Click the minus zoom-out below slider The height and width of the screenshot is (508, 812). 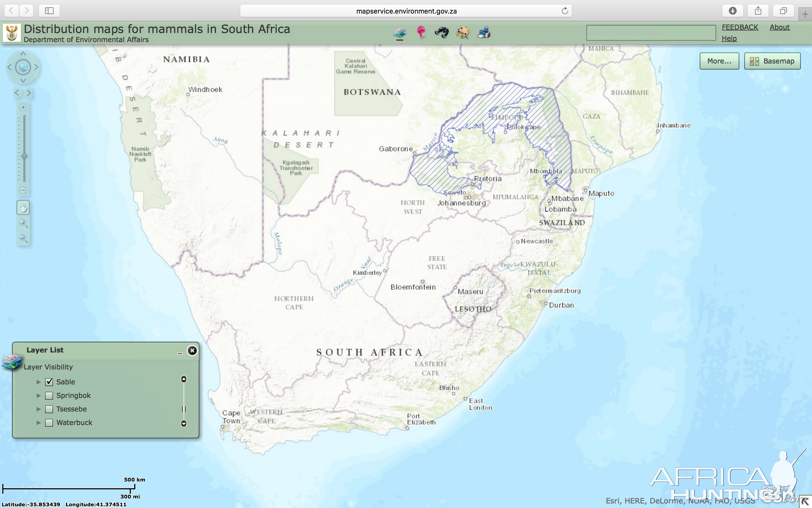23,190
